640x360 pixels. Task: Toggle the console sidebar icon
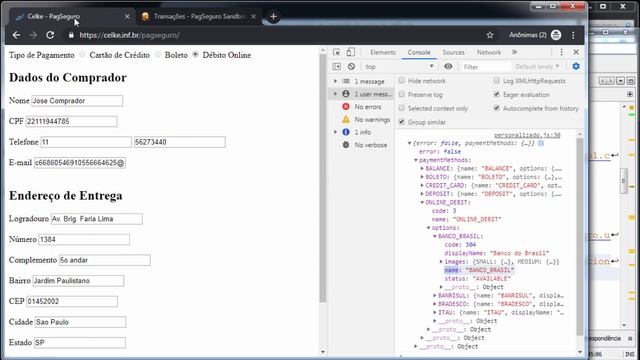(336, 67)
